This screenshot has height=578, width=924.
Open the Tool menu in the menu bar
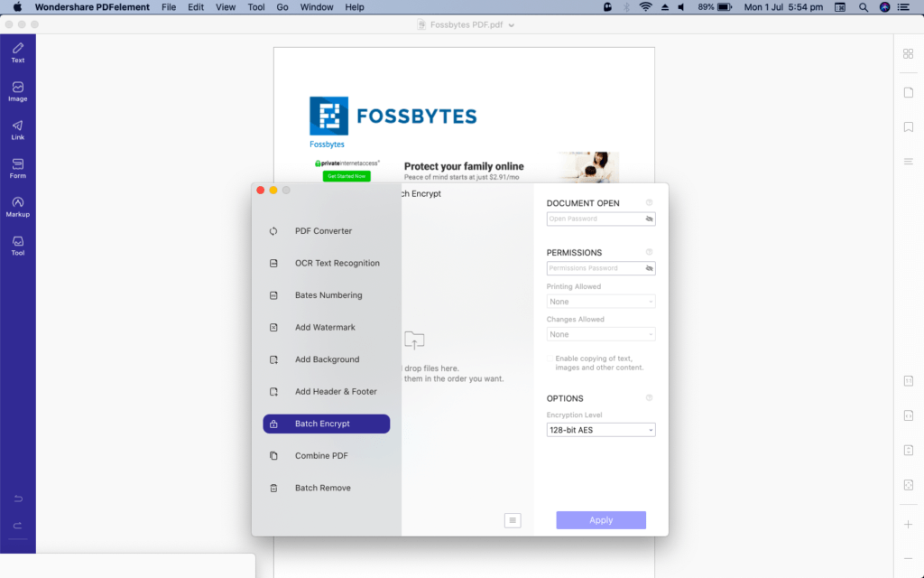click(x=255, y=6)
